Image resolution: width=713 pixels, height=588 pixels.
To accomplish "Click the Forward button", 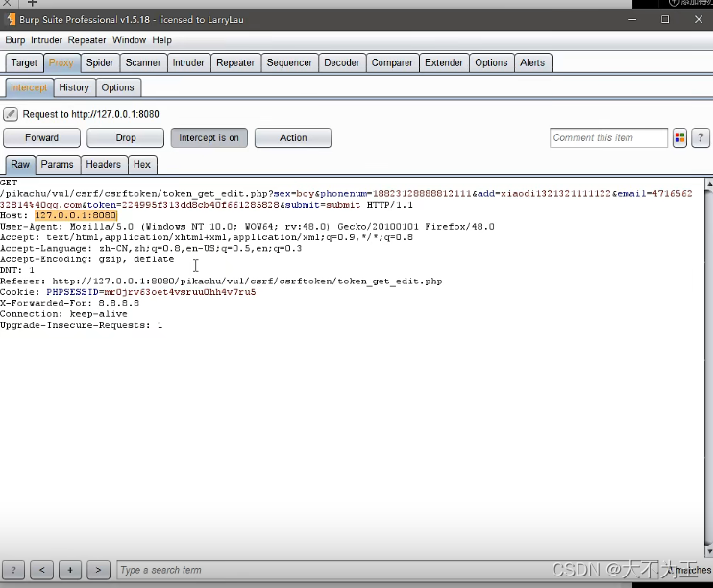I will (42, 137).
